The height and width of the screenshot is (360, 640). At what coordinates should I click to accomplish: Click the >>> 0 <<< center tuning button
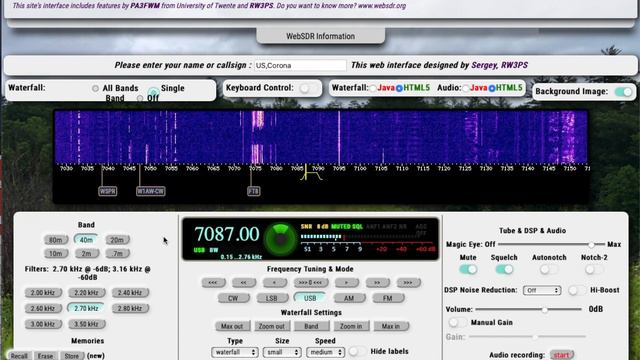click(x=311, y=282)
